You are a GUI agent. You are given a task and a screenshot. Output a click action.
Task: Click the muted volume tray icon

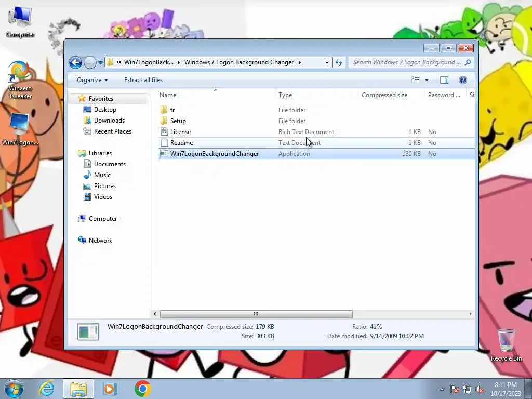coord(480,389)
